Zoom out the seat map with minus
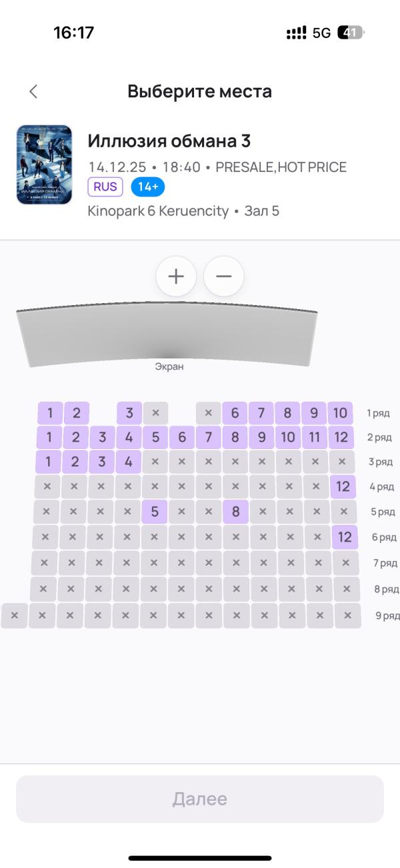 pyautogui.click(x=224, y=276)
